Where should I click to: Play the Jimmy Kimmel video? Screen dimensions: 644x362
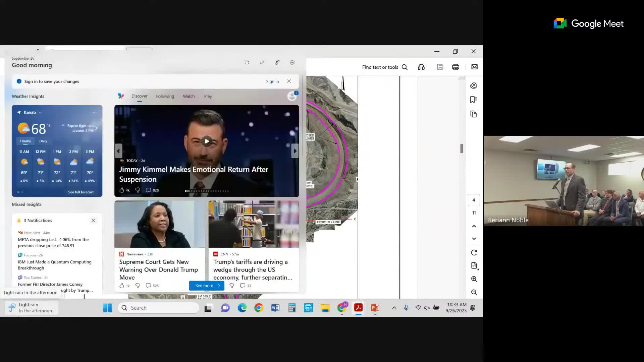tap(207, 141)
